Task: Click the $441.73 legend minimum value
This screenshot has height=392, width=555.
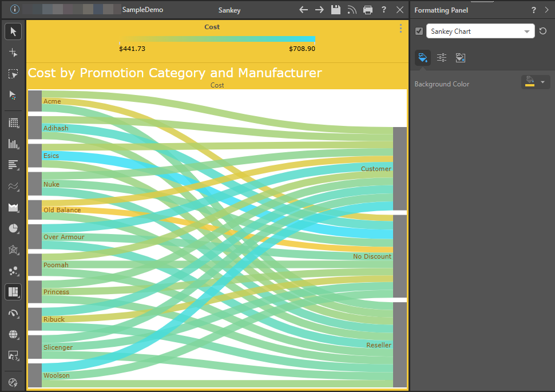Action: coord(132,49)
